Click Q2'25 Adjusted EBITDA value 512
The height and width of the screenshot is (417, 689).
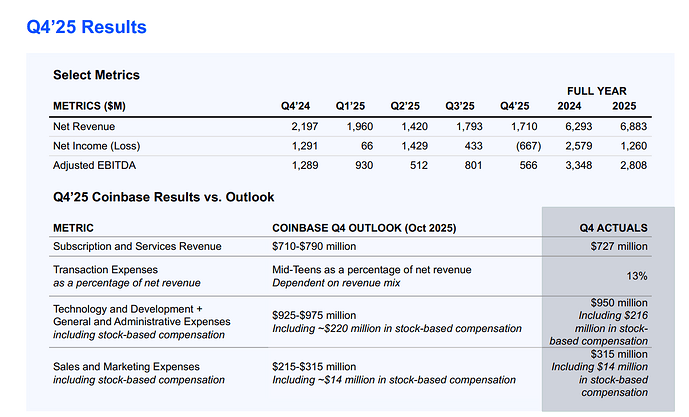pos(419,165)
